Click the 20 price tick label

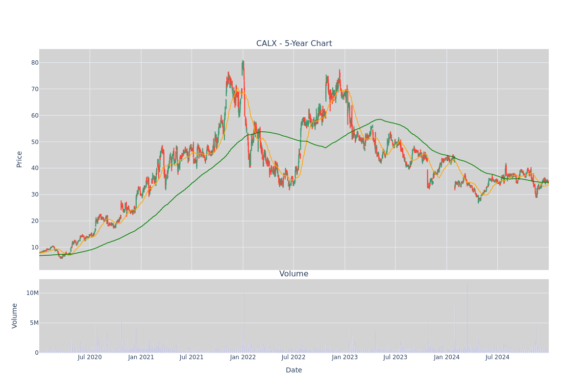point(35,221)
